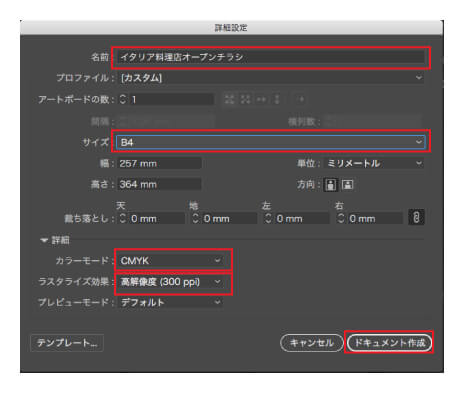Click the テンプレート... button
The image size is (465, 394).
(67, 343)
